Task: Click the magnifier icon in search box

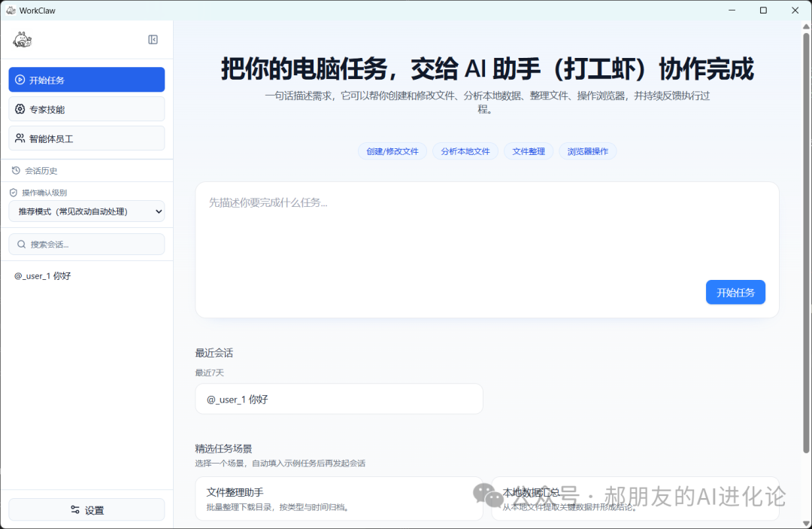Action: (x=22, y=245)
